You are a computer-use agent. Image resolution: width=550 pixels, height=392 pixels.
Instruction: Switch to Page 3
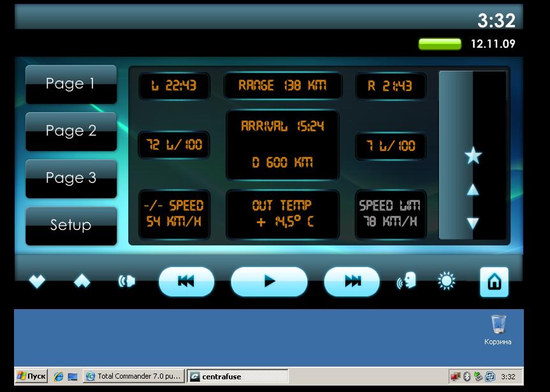click(71, 178)
